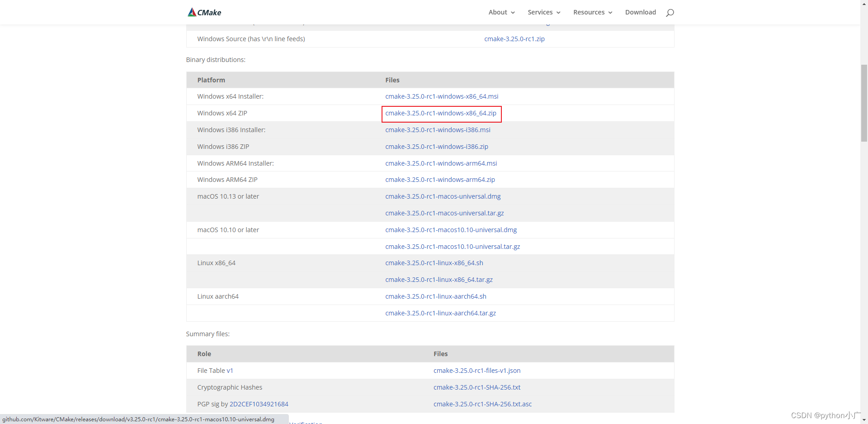Go to the Download page
Image resolution: width=868 pixels, height=424 pixels.
point(641,12)
